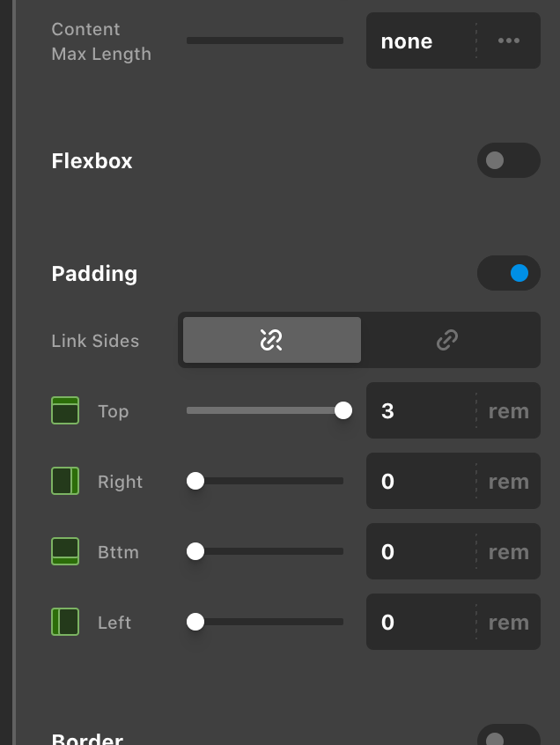This screenshot has width=560, height=745.
Task: Click the Content Max Length none field
Action: [x=421, y=41]
